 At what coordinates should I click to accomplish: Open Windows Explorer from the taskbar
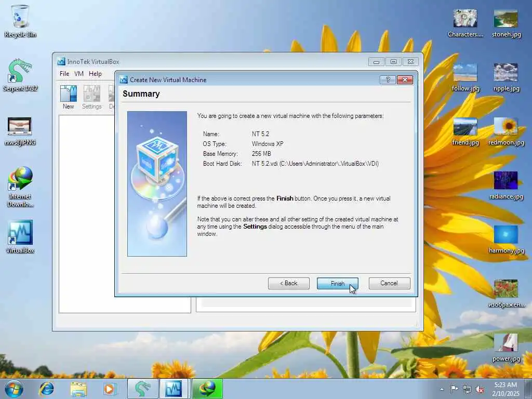pos(78,389)
